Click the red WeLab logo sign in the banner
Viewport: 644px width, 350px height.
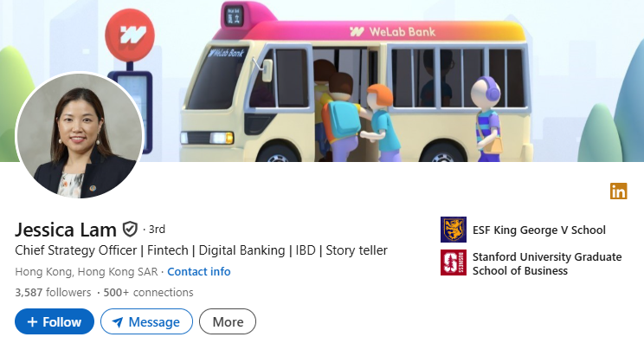coord(130,35)
